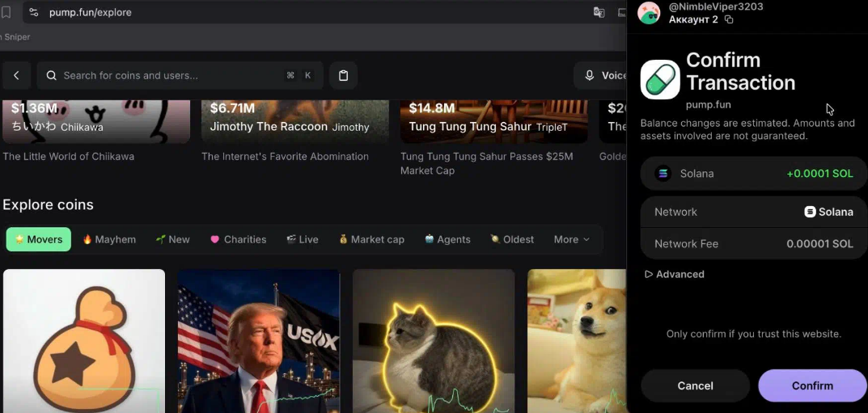Viewport: 868px width, 413px height.
Task: Click the pump.fun pill logo in wallet popup
Action: click(660, 79)
